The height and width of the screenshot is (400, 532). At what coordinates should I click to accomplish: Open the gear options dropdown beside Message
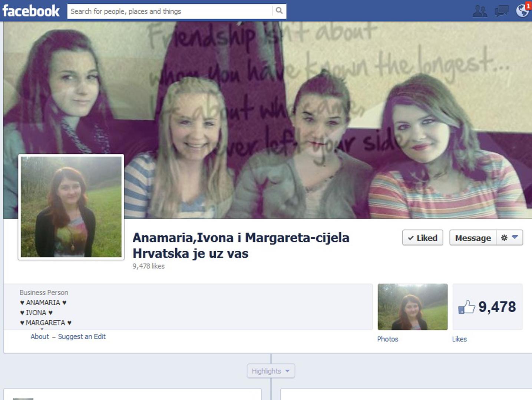coord(509,238)
